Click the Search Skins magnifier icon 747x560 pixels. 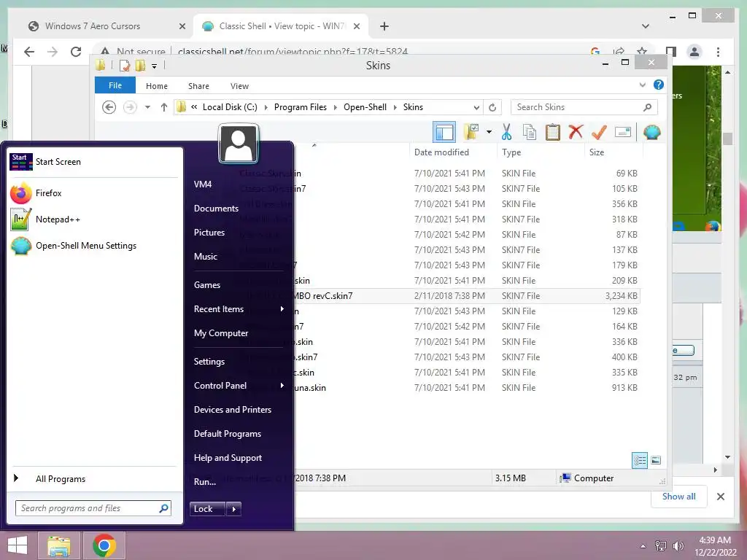coord(647,107)
